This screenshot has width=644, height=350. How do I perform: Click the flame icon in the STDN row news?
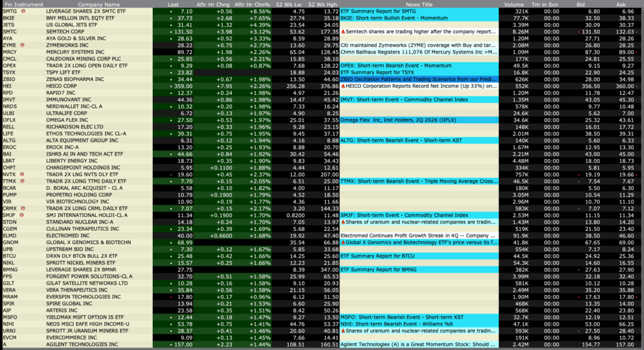click(343, 222)
